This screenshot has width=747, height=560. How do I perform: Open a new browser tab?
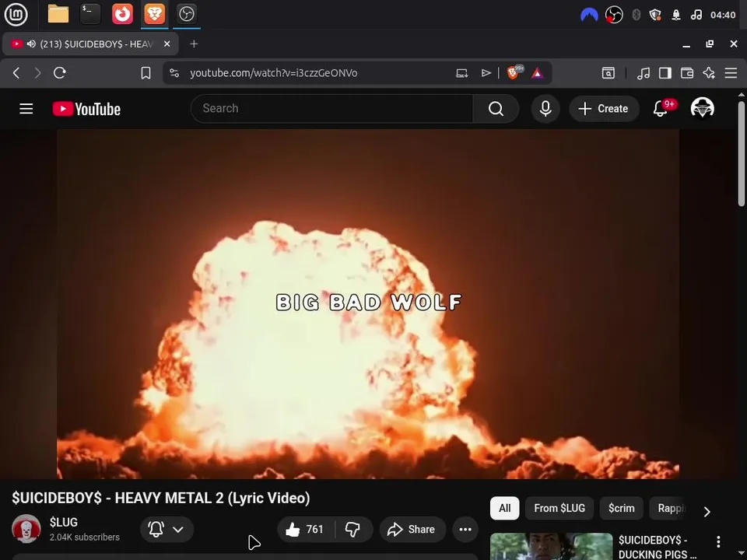point(194,44)
